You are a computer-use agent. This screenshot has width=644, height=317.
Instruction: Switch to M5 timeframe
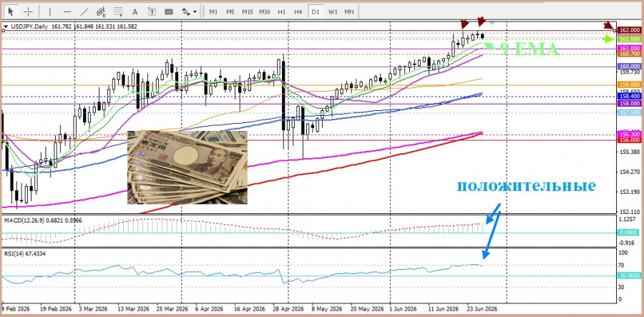click(x=230, y=12)
